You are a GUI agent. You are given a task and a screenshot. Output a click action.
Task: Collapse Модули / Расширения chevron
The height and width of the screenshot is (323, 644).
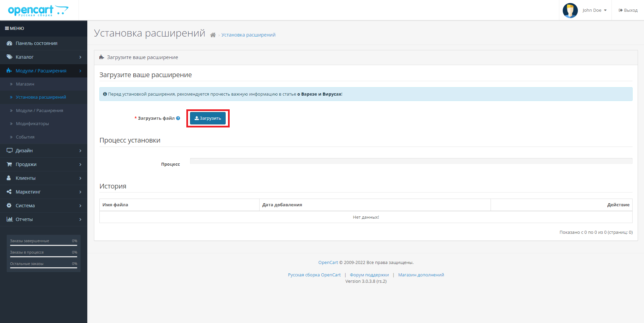click(x=80, y=71)
